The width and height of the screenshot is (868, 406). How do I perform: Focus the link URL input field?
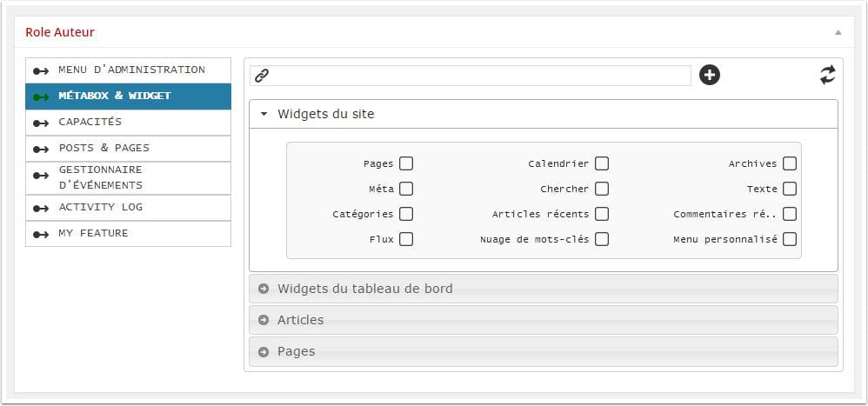(470, 76)
